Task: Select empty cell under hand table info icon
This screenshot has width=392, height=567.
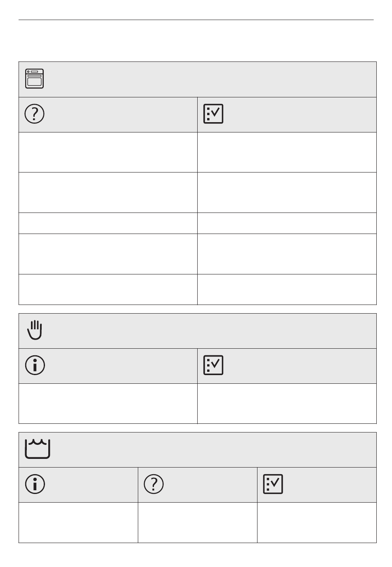Action: tap(108, 404)
